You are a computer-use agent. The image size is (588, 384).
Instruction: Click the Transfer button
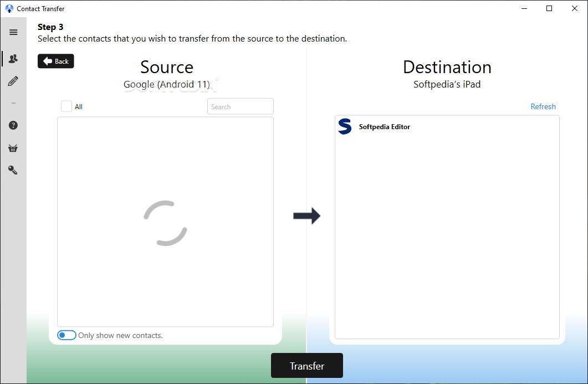pyautogui.click(x=307, y=366)
